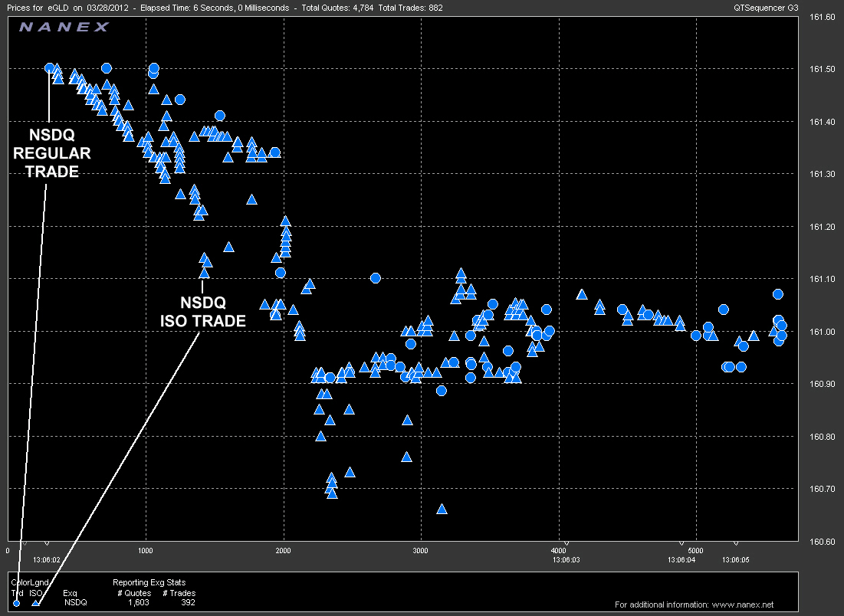Screen dimensions: 844x616
Task: Select the isolated triangle at 161.25 near 1750
Action: (x=251, y=200)
